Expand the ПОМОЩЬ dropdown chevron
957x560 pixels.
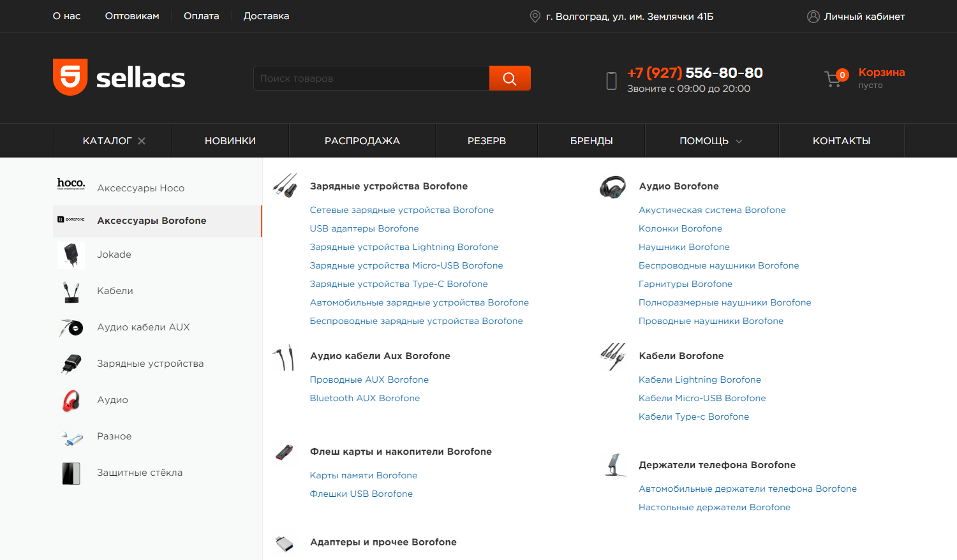[739, 141]
